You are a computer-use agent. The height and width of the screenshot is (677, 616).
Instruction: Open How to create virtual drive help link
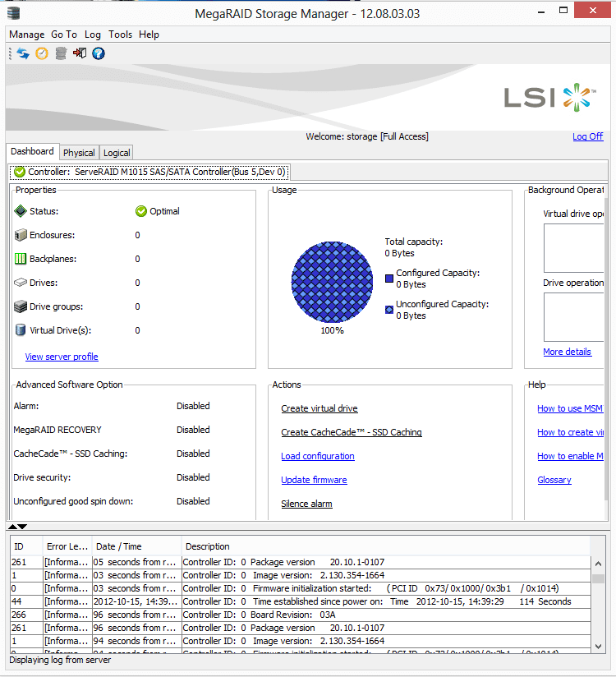(x=570, y=432)
